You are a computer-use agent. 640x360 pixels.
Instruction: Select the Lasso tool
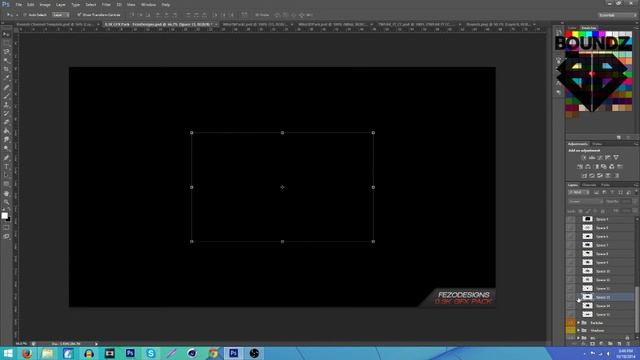6,52
